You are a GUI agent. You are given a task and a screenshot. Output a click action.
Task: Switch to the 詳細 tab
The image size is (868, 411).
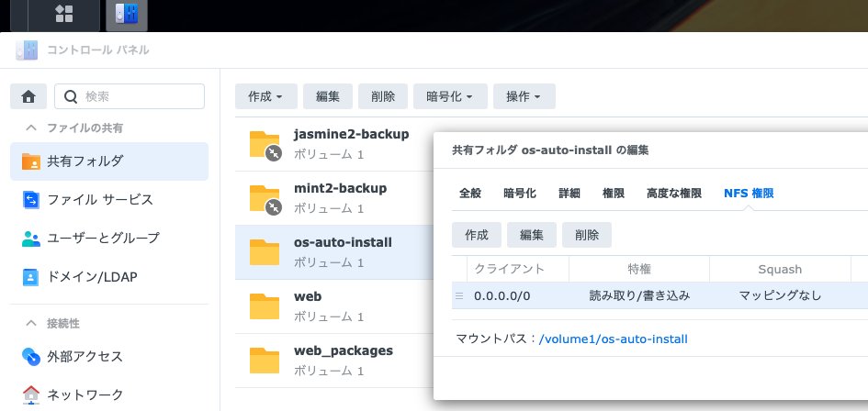569,194
